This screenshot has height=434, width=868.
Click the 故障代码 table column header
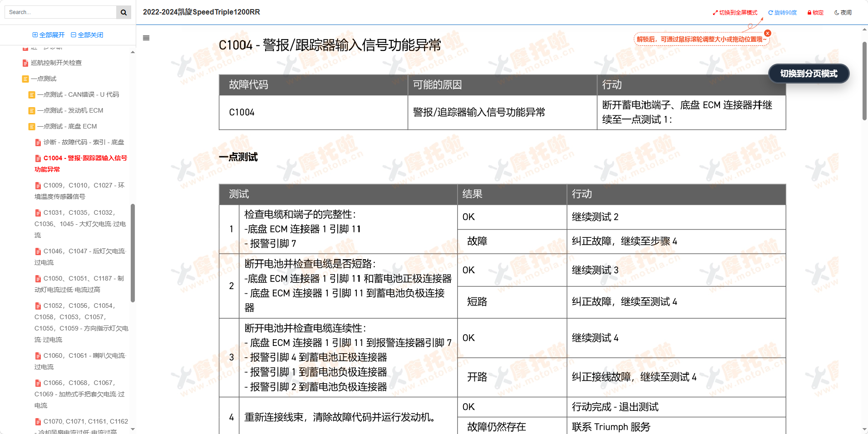(313, 85)
